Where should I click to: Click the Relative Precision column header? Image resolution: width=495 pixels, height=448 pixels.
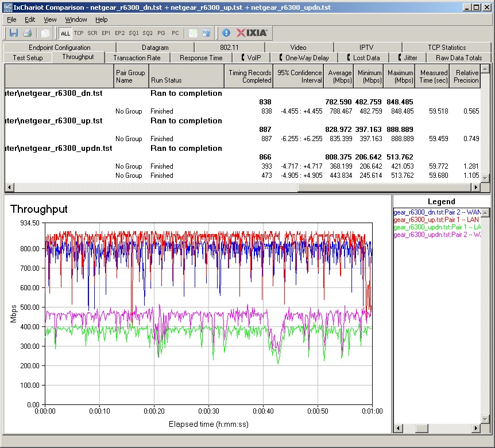pyautogui.click(x=465, y=76)
